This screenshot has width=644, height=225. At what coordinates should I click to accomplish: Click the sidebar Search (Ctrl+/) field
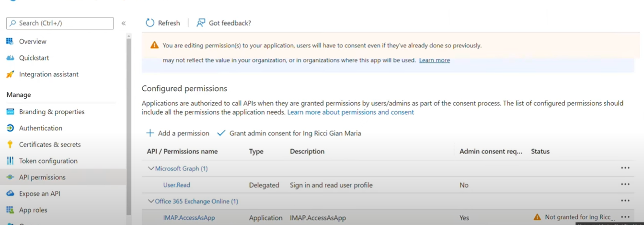(60, 23)
